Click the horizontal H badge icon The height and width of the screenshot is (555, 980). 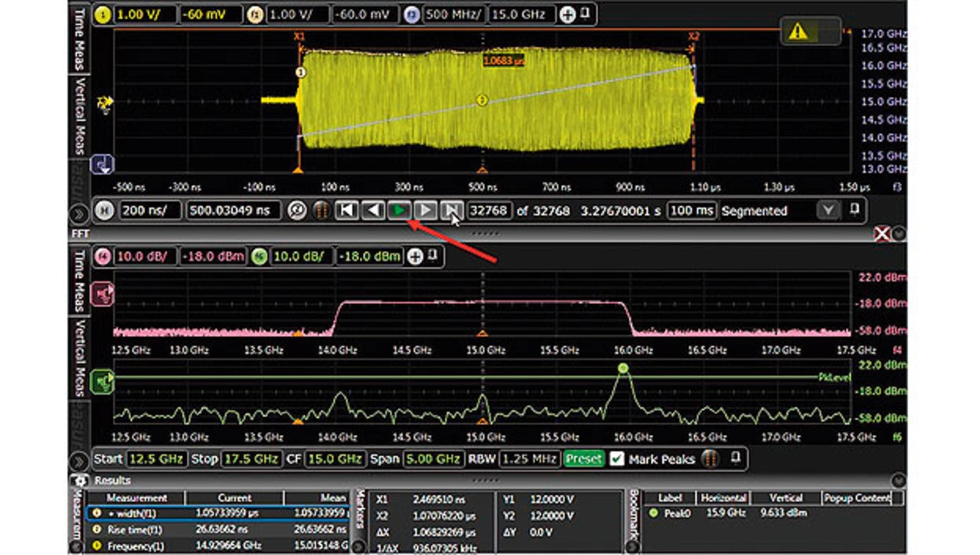click(106, 210)
